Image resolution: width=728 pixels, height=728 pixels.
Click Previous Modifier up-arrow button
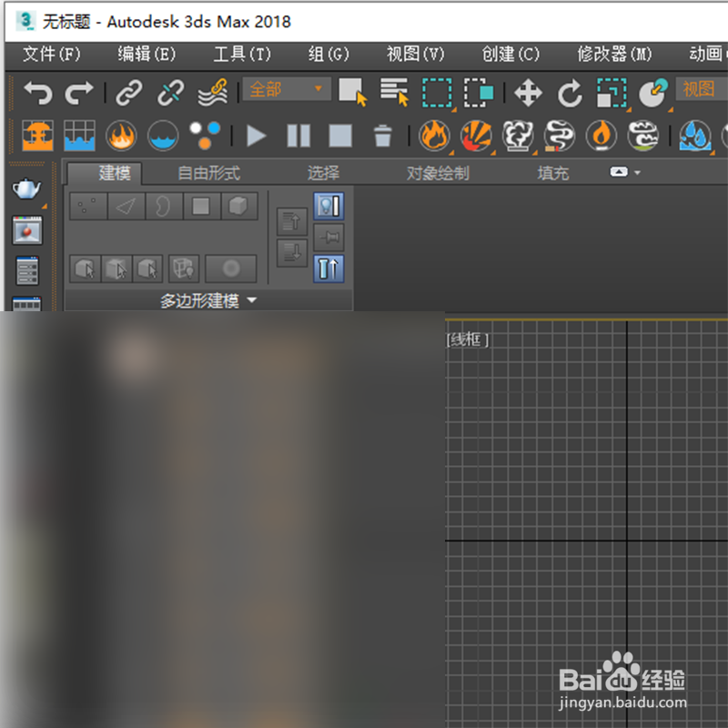click(291, 221)
